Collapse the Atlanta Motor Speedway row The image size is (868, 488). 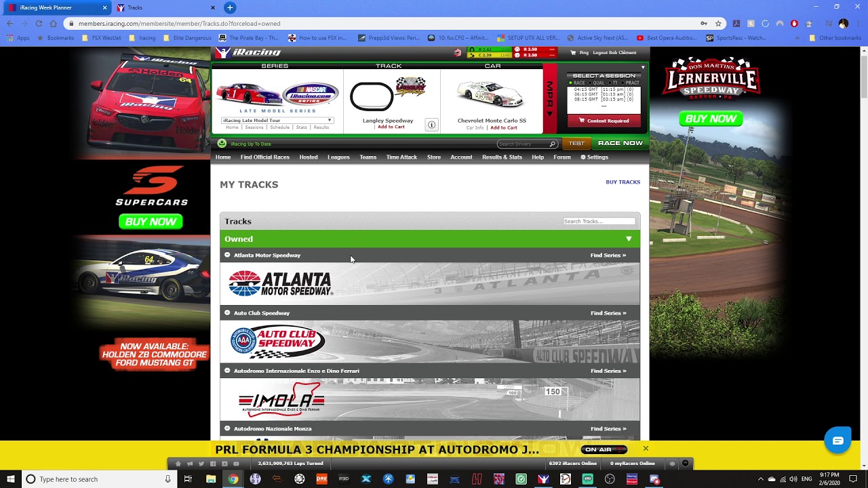[x=227, y=255]
